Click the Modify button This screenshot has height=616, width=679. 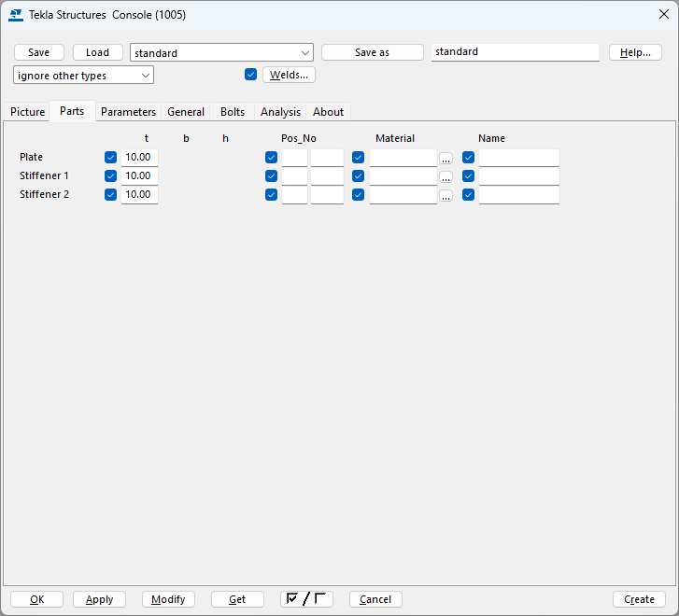click(x=168, y=599)
